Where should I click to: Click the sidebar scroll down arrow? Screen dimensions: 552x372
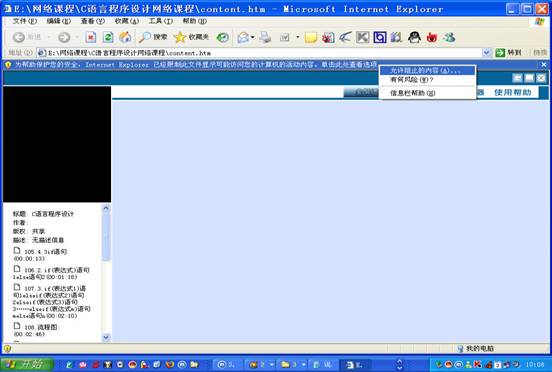(x=106, y=338)
